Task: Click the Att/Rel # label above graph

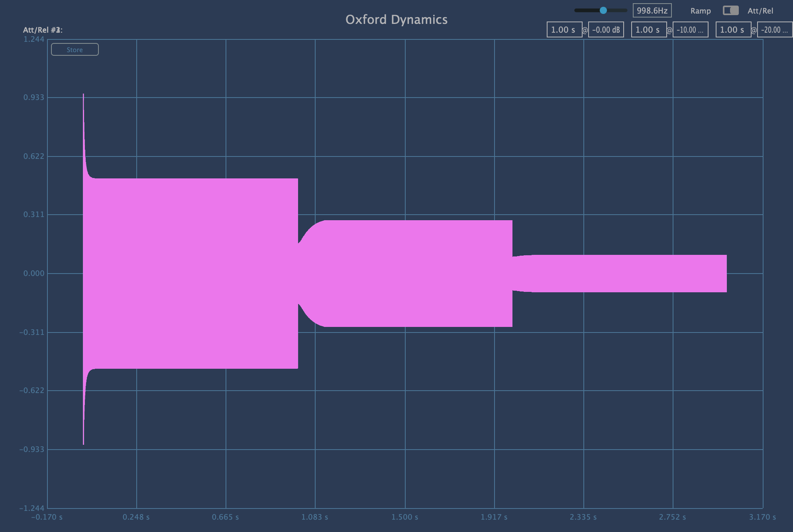Action: (x=43, y=30)
